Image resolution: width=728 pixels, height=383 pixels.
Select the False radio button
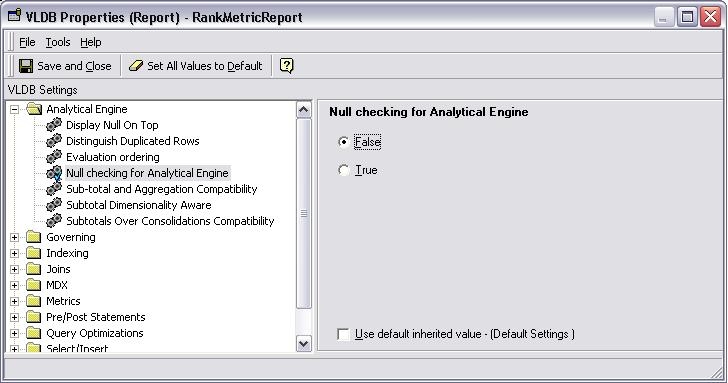point(344,142)
